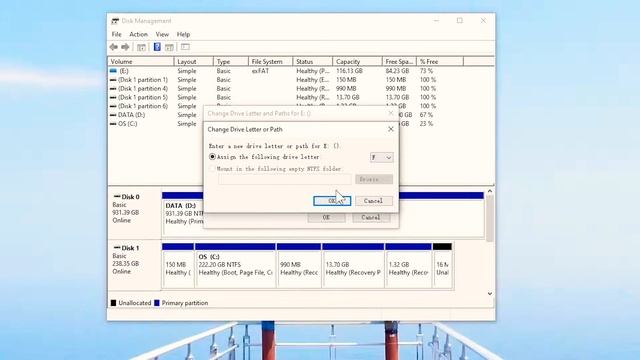640x360 pixels.
Task: Click the Disk 1 238.35 GB label
Action: coord(126,264)
